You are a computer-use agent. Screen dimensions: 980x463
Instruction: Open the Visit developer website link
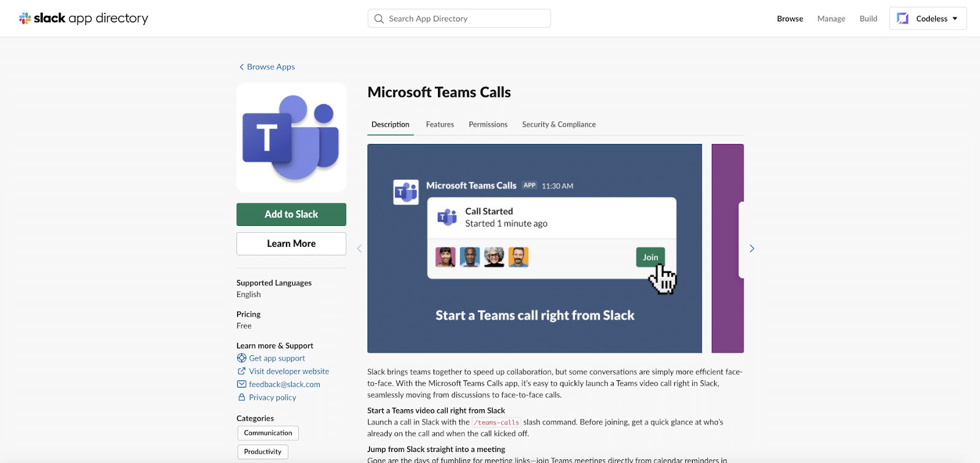coord(289,371)
